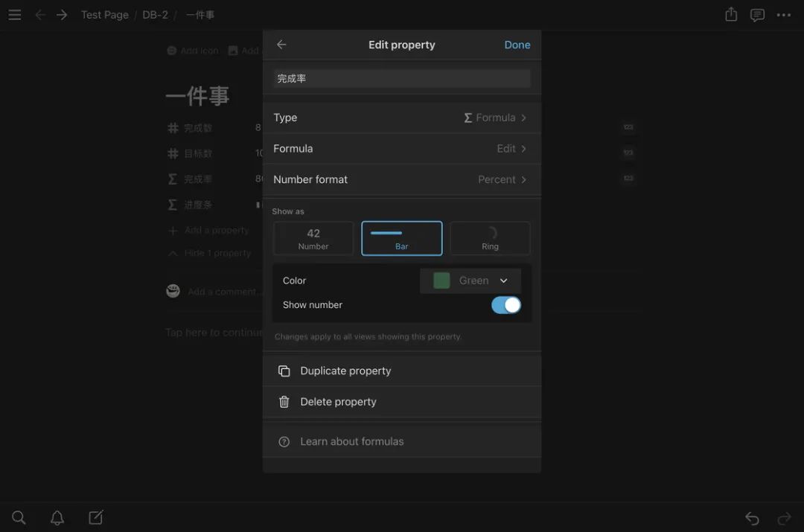Turn off the Show number switch
Viewport: 804px width, 532px height.
[506, 305]
